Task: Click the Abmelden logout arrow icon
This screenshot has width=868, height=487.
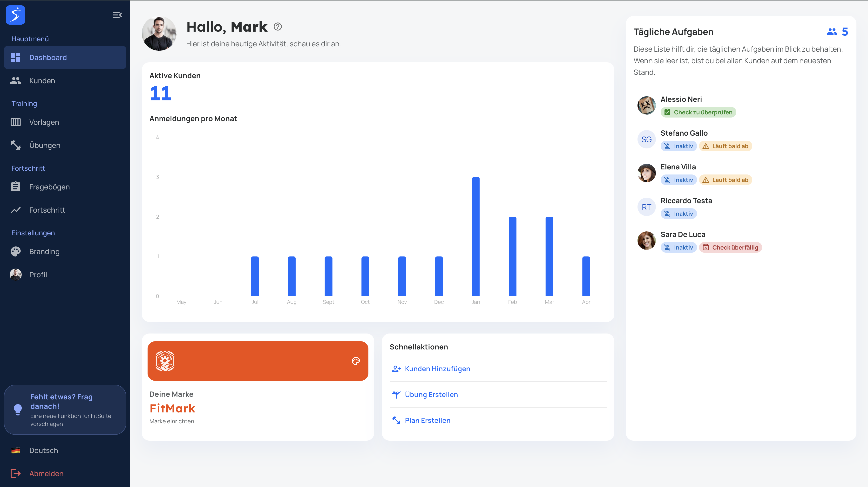Action: (x=15, y=473)
